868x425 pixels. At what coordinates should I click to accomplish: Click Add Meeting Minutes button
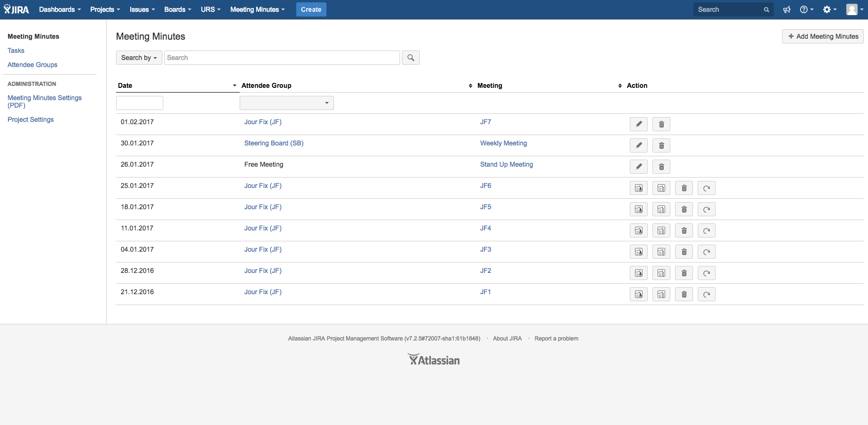(823, 36)
